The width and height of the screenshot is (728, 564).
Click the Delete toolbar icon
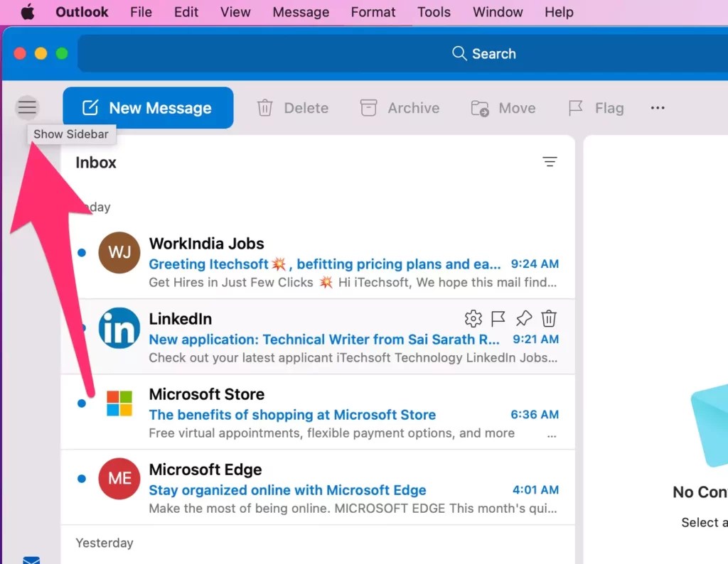pyautogui.click(x=264, y=108)
